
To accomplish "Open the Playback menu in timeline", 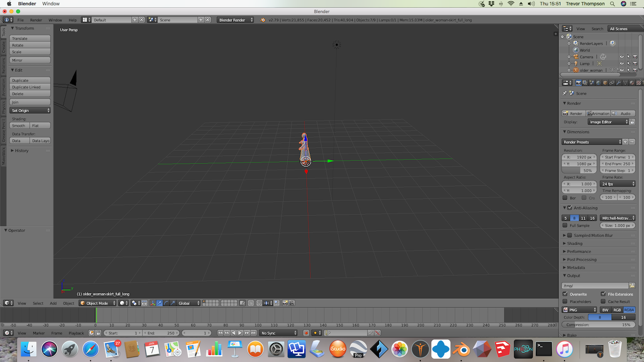I will (76, 333).
